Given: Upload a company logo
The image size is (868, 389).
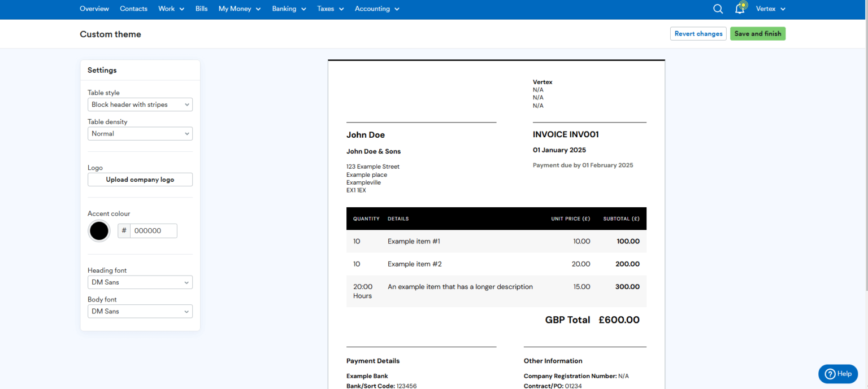Looking at the screenshot, I should coord(140,179).
